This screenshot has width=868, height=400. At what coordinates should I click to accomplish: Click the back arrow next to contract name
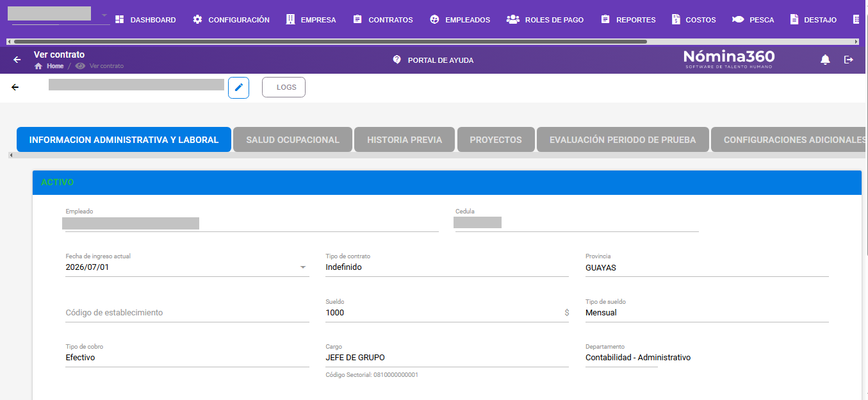[x=15, y=87]
